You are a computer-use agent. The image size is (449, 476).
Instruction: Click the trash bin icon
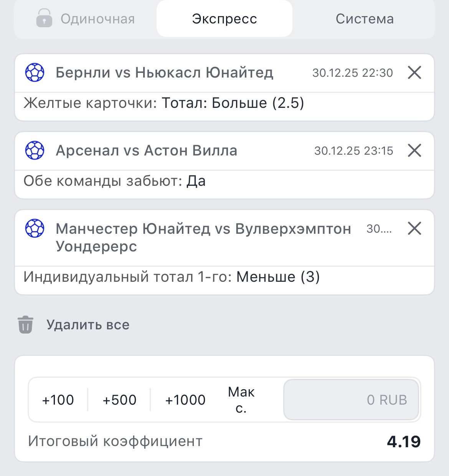(x=25, y=325)
